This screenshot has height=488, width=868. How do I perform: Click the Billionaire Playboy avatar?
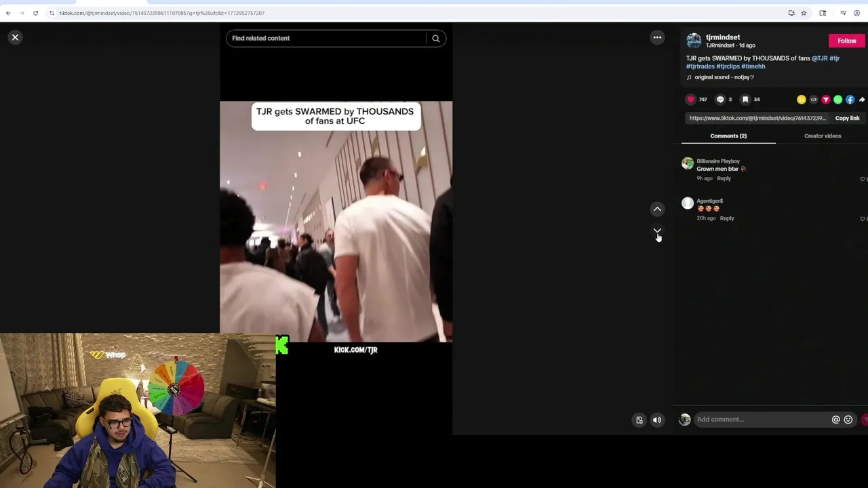(x=688, y=163)
